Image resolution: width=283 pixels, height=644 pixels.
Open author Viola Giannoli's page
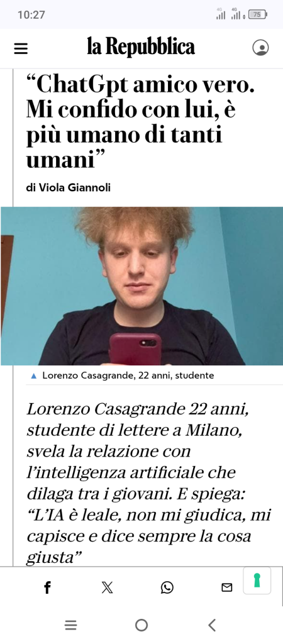tap(68, 187)
